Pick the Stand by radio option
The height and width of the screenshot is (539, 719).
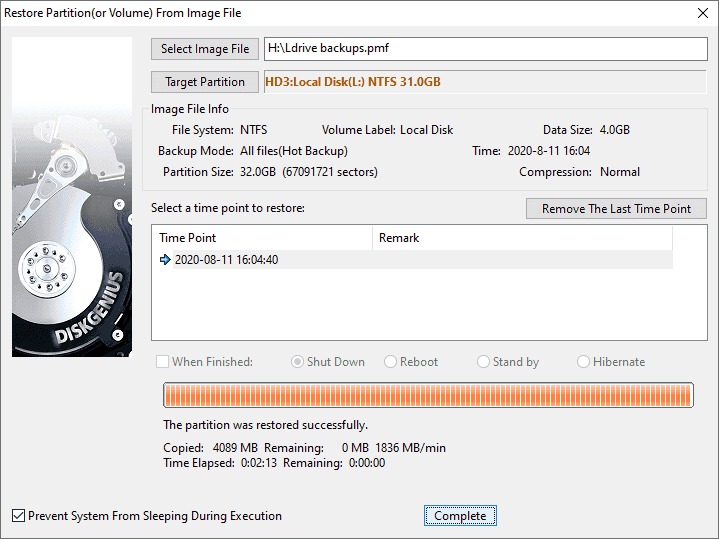click(x=484, y=362)
